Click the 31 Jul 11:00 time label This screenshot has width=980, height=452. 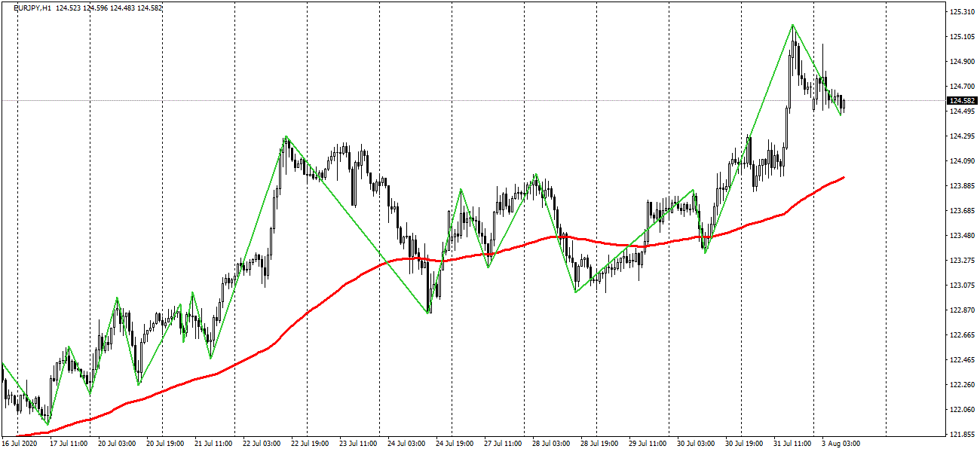[x=792, y=444]
